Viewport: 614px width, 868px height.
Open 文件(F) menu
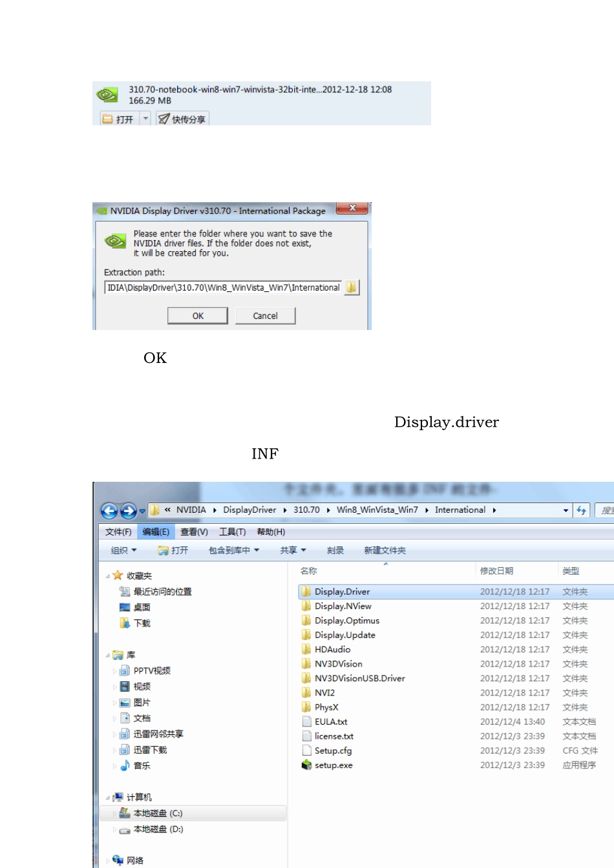pyautogui.click(x=118, y=532)
